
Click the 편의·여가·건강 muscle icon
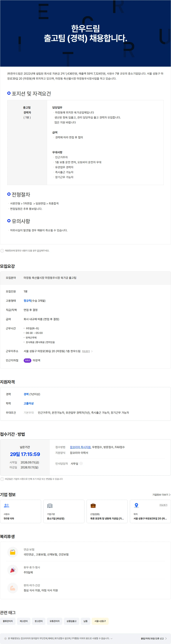pyautogui.click(x=12, y=588)
